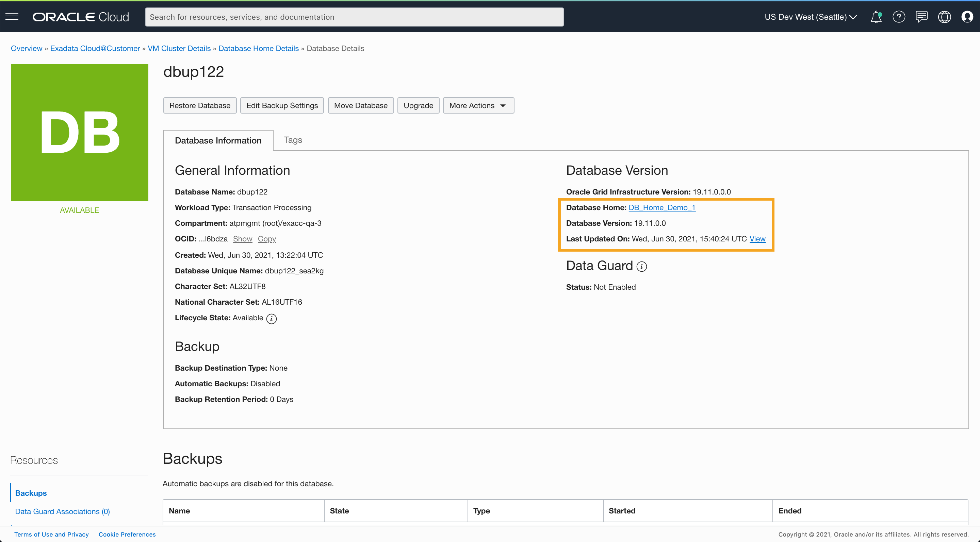Viewport: 980px width, 542px height.
Task: Click the Restore Database button
Action: click(200, 105)
